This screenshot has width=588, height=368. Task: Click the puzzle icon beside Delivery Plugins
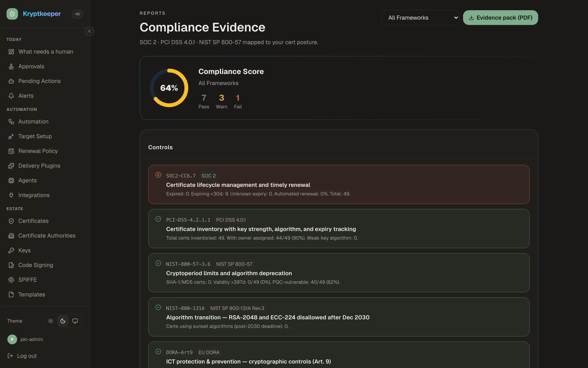pyautogui.click(x=11, y=166)
